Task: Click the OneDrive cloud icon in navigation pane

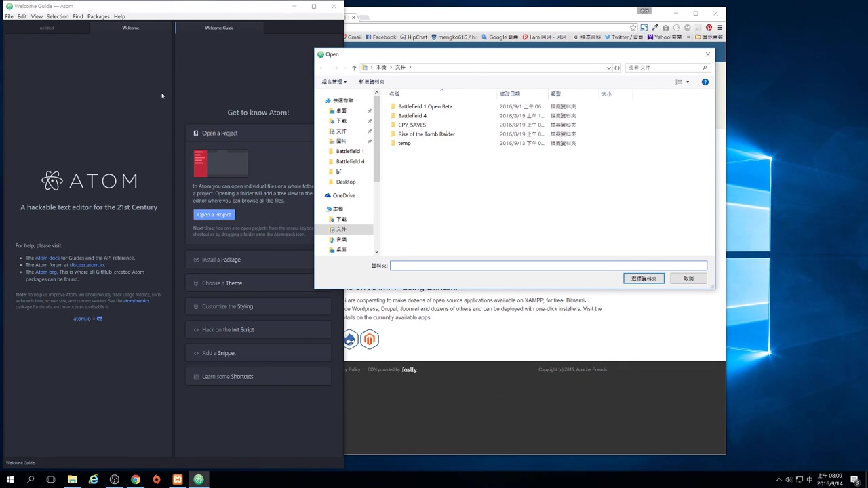Action: point(328,195)
